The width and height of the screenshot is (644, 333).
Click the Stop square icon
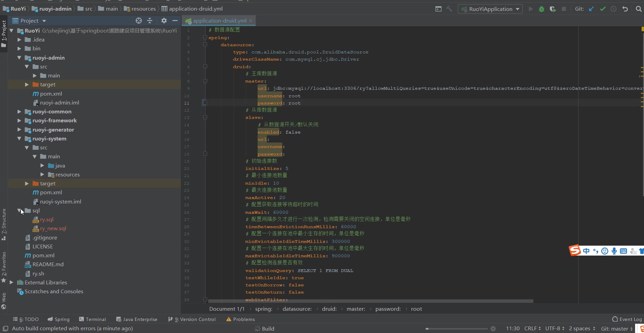tap(563, 9)
